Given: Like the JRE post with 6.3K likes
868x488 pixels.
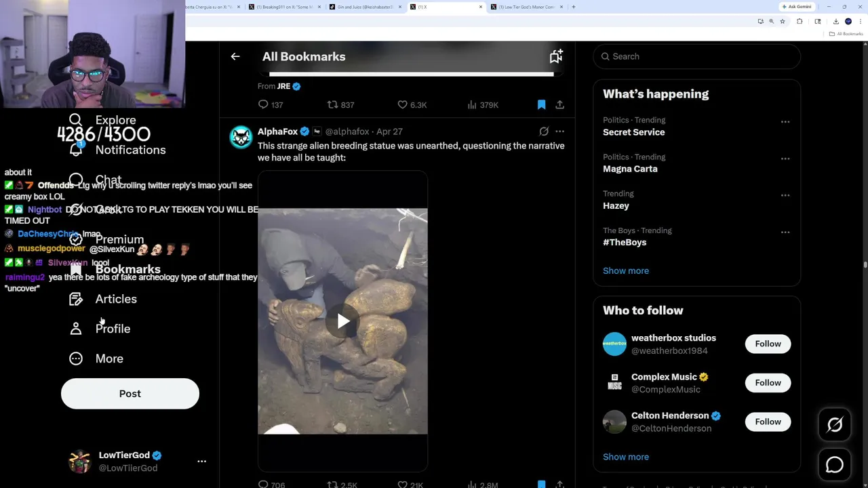Looking at the screenshot, I should 412,105.
